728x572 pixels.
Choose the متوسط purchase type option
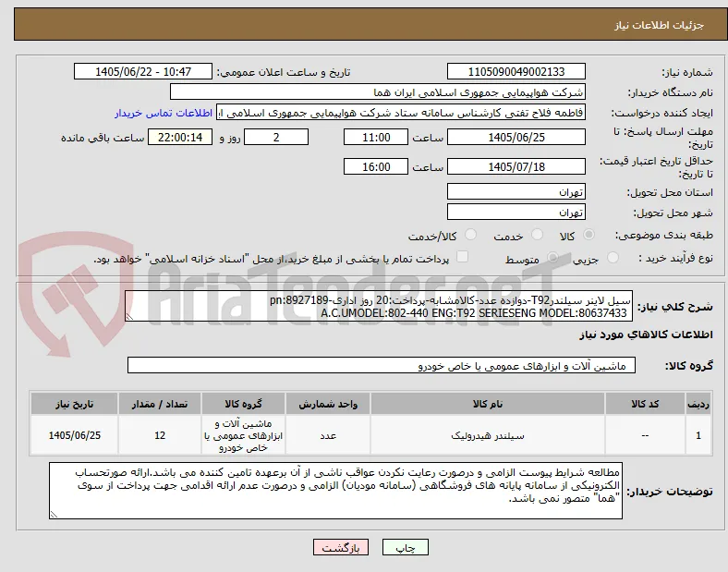tap(552, 258)
